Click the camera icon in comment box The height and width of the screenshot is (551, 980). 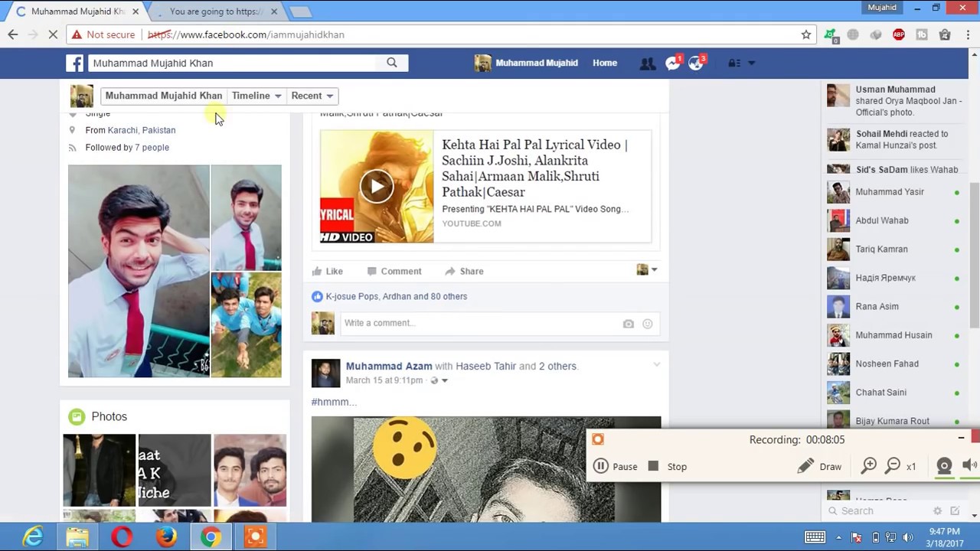628,324
